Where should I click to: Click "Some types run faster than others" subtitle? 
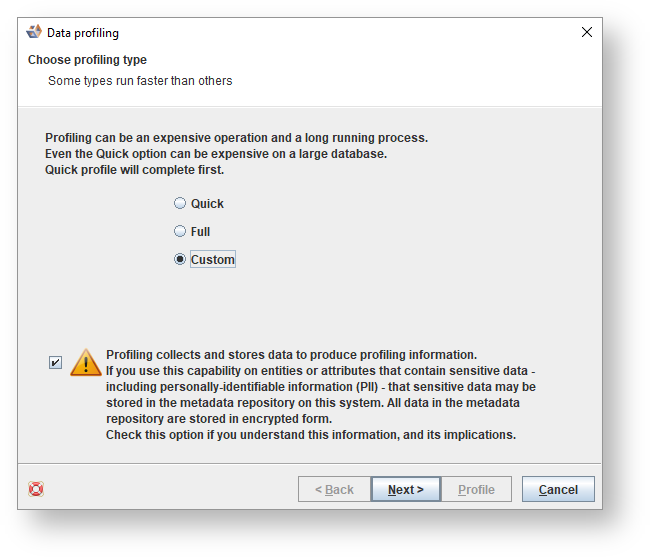140,80
